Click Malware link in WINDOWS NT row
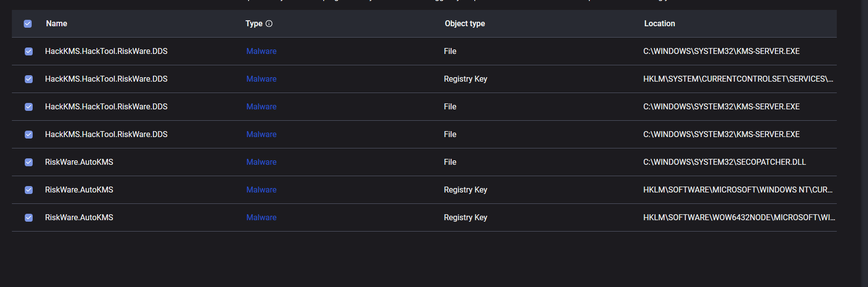The image size is (868, 287). pos(261,190)
